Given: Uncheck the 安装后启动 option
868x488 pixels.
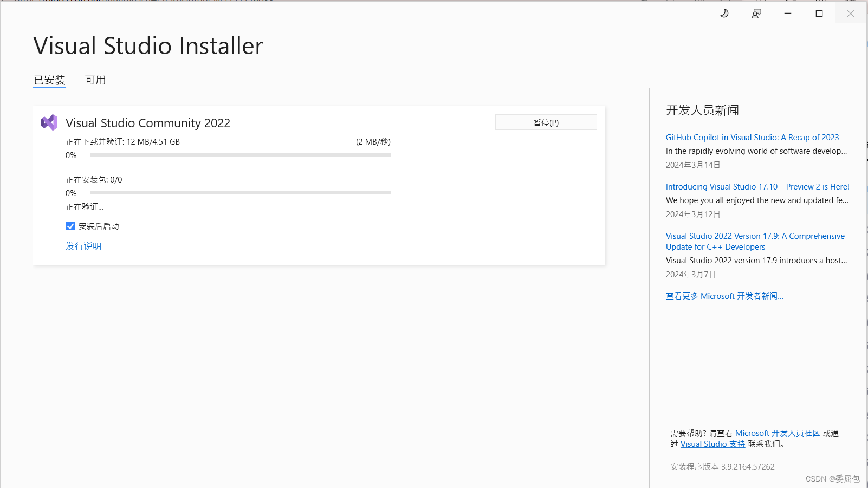Looking at the screenshot, I should [x=70, y=226].
